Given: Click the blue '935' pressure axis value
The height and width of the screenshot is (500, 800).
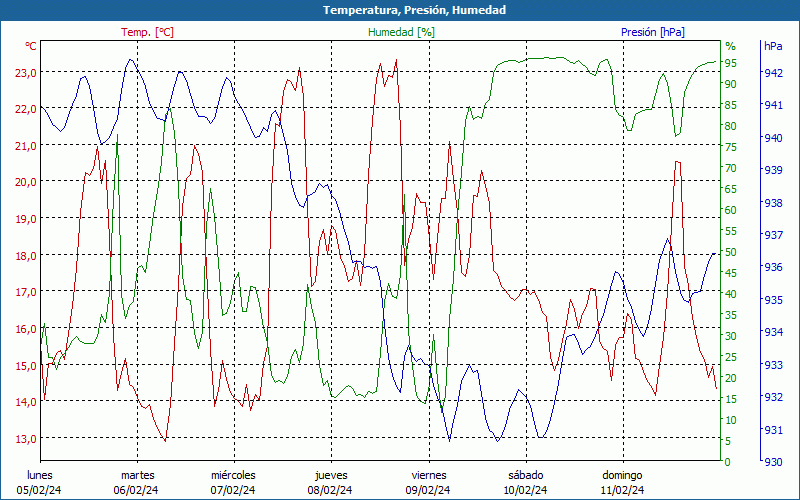Looking at the screenshot, I should pyautogui.click(x=773, y=299).
